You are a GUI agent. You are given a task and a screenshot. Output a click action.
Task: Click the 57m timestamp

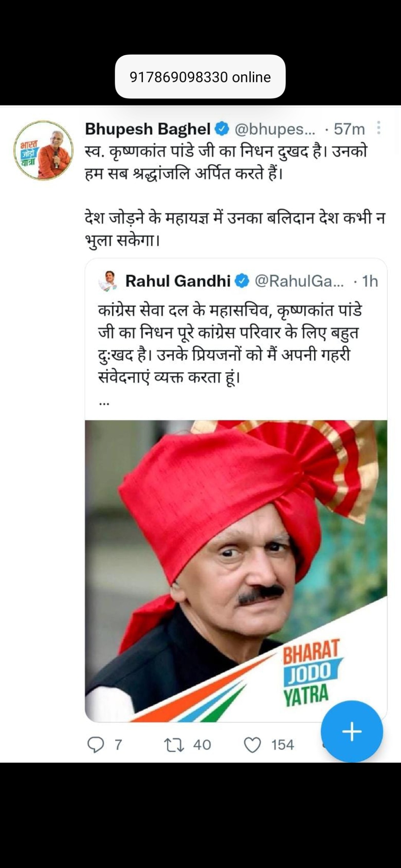coord(349,129)
